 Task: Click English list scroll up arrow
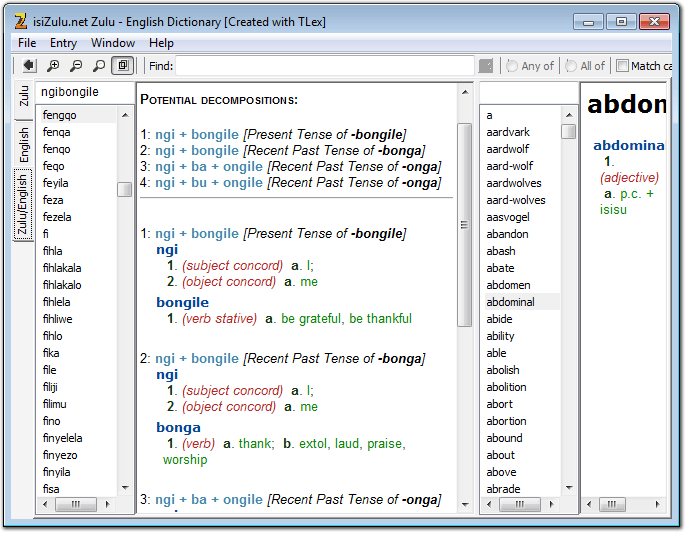[569, 115]
